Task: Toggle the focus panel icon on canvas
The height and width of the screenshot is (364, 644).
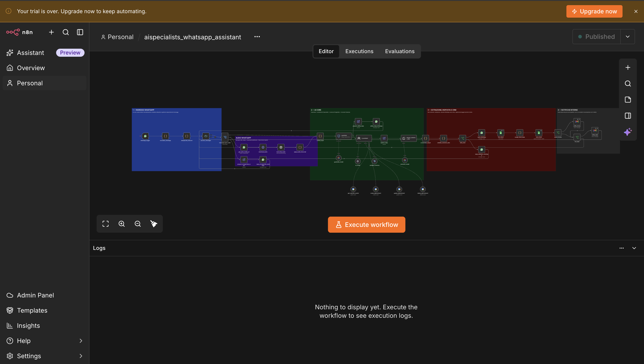Action: click(628, 116)
